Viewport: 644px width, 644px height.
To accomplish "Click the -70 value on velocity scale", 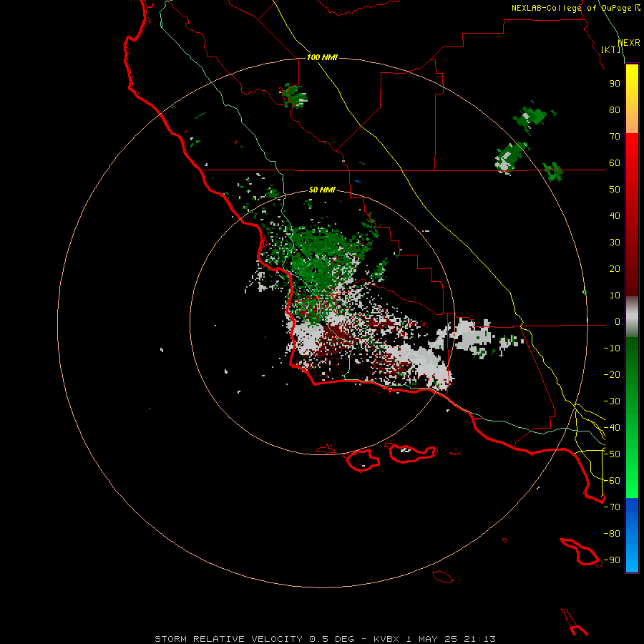I will point(612,507).
